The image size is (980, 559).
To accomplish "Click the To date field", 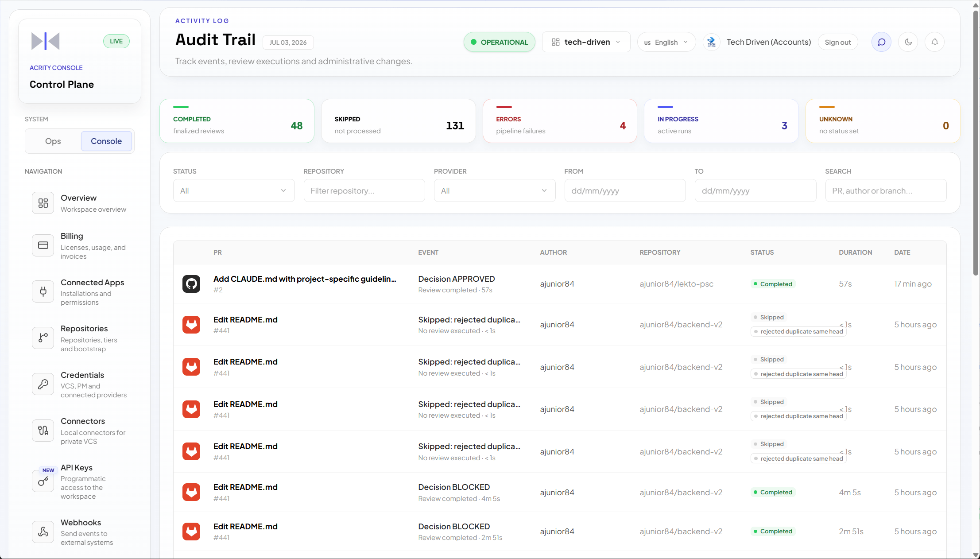I will click(755, 190).
